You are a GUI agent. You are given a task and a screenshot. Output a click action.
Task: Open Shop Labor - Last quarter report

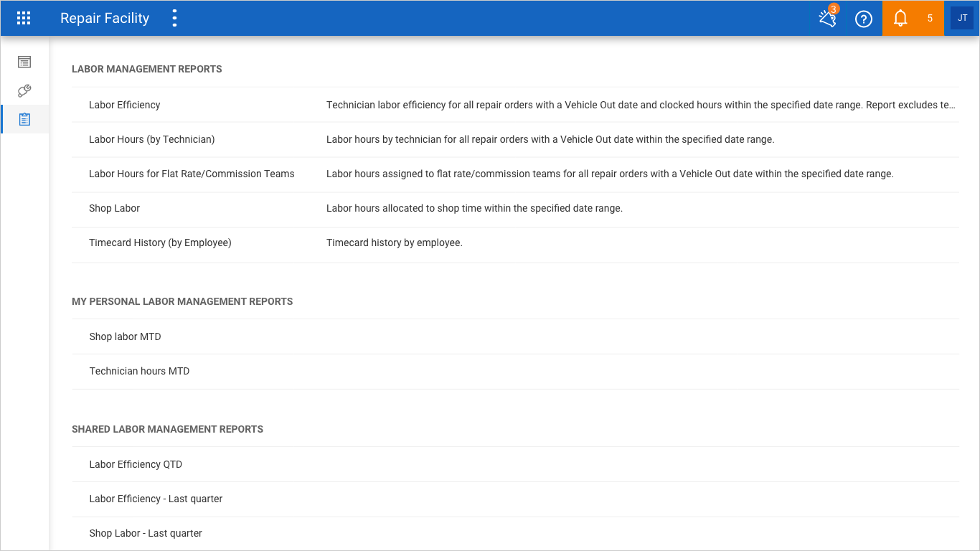(146, 533)
